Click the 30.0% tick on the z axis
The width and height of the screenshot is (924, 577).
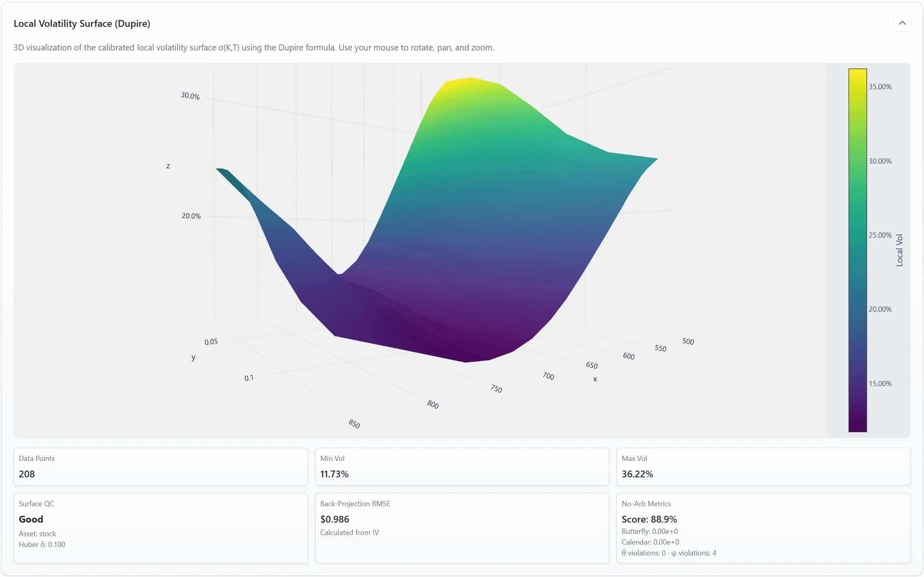tap(190, 96)
